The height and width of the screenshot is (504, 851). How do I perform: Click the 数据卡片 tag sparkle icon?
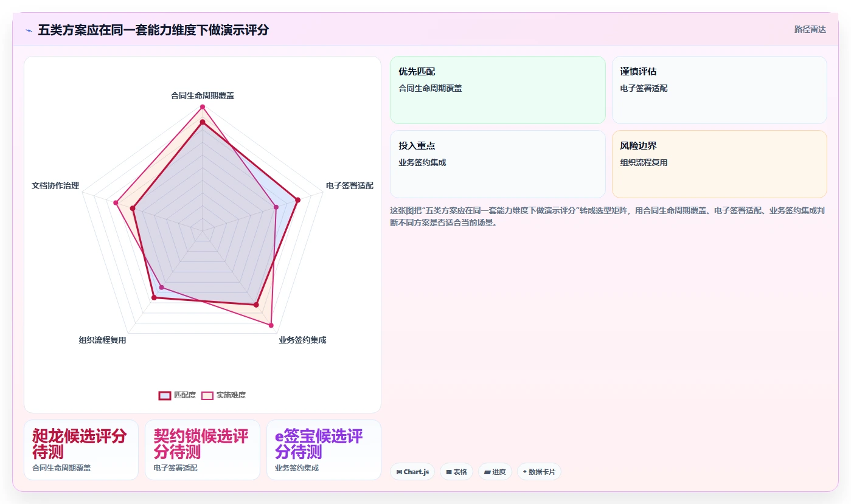[x=524, y=472]
